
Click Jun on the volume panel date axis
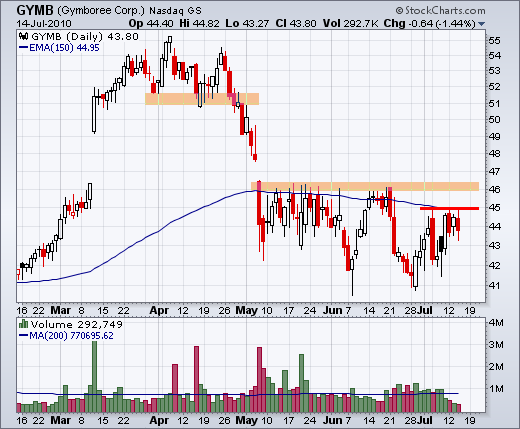click(x=333, y=421)
